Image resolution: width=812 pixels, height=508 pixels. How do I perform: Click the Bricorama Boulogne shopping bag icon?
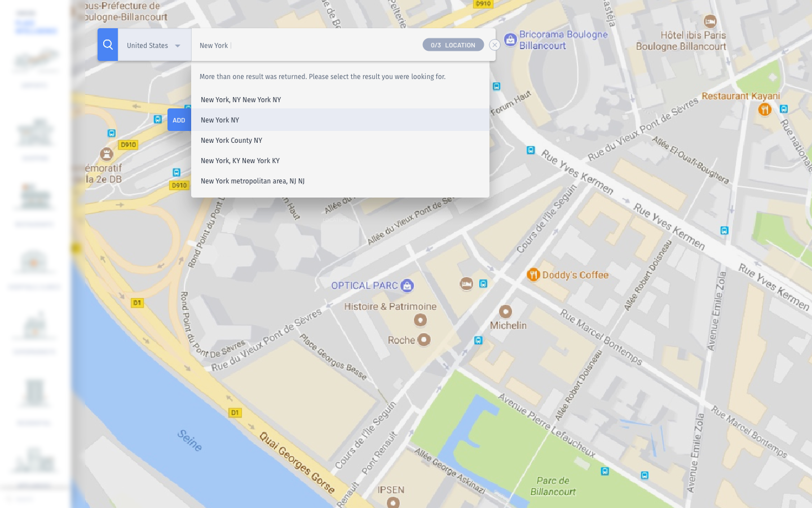(510, 40)
